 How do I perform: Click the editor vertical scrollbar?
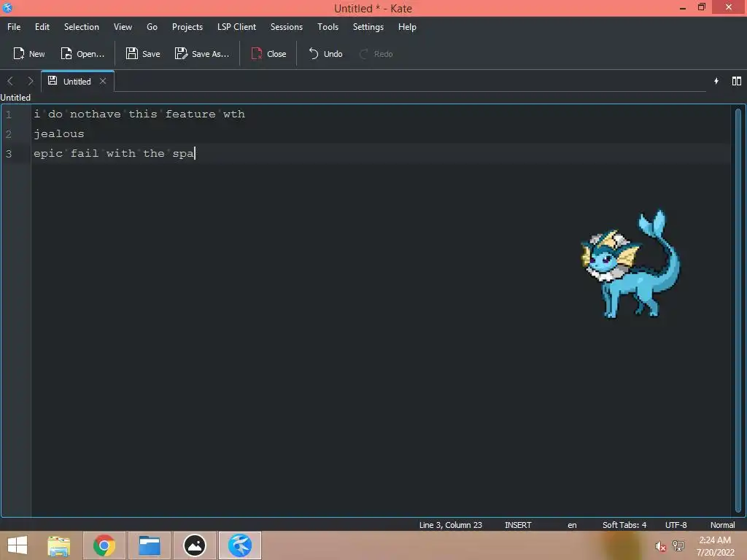[x=738, y=311]
